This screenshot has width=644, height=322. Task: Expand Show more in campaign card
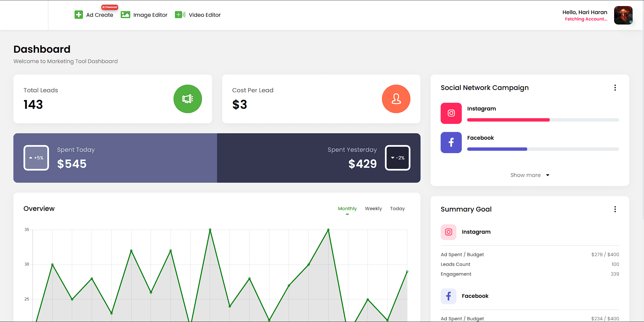(530, 175)
